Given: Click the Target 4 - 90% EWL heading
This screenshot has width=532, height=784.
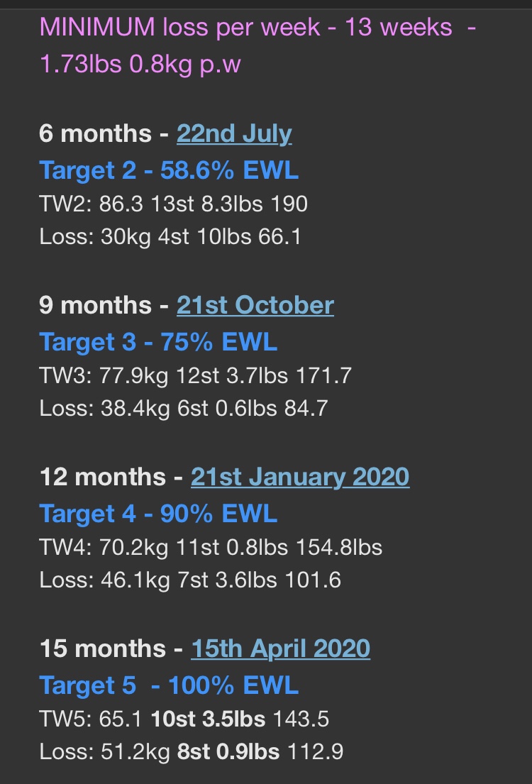Looking at the screenshot, I should pos(158,514).
